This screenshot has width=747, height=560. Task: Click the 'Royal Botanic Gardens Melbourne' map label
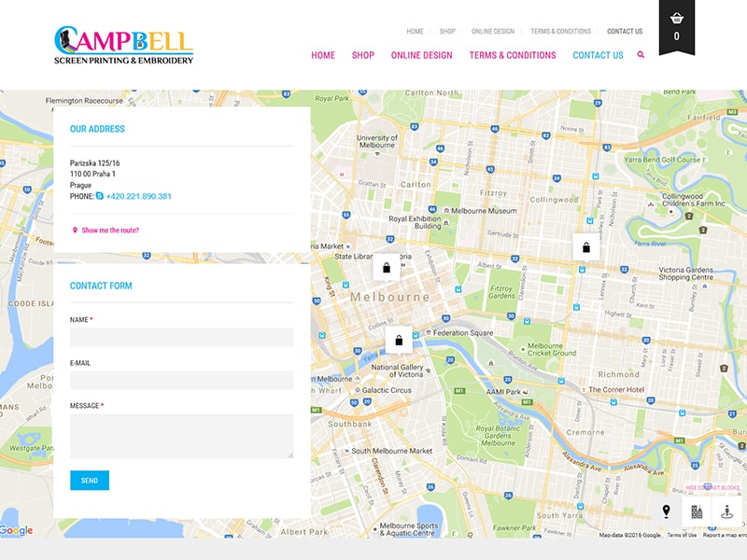click(x=498, y=436)
